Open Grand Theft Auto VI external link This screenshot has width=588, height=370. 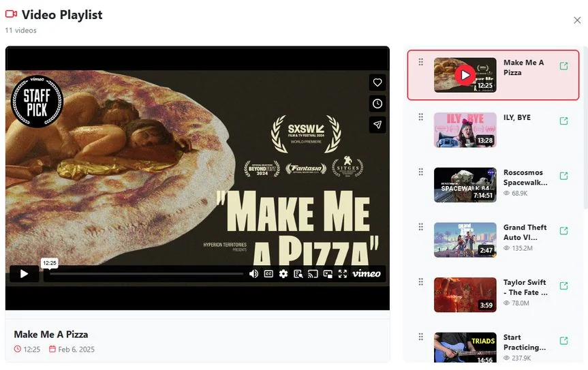pos(563,230)
